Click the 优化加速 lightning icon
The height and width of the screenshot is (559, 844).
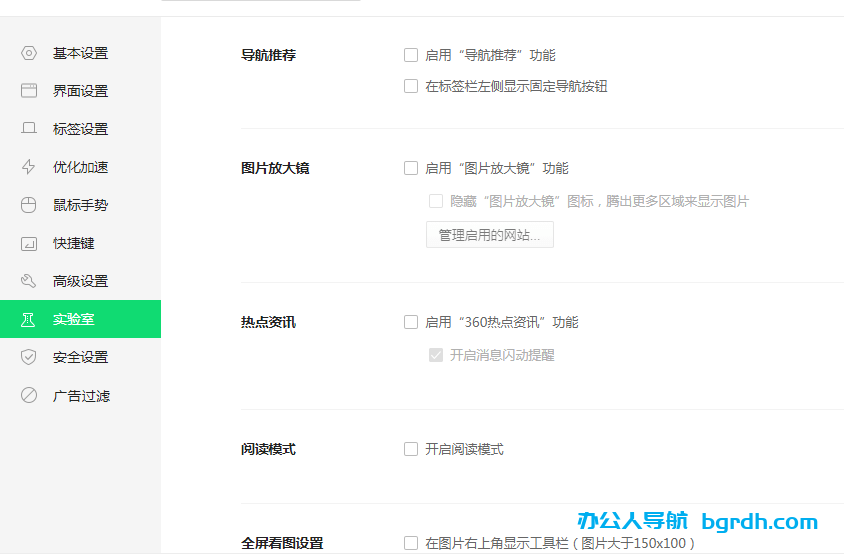29,167
